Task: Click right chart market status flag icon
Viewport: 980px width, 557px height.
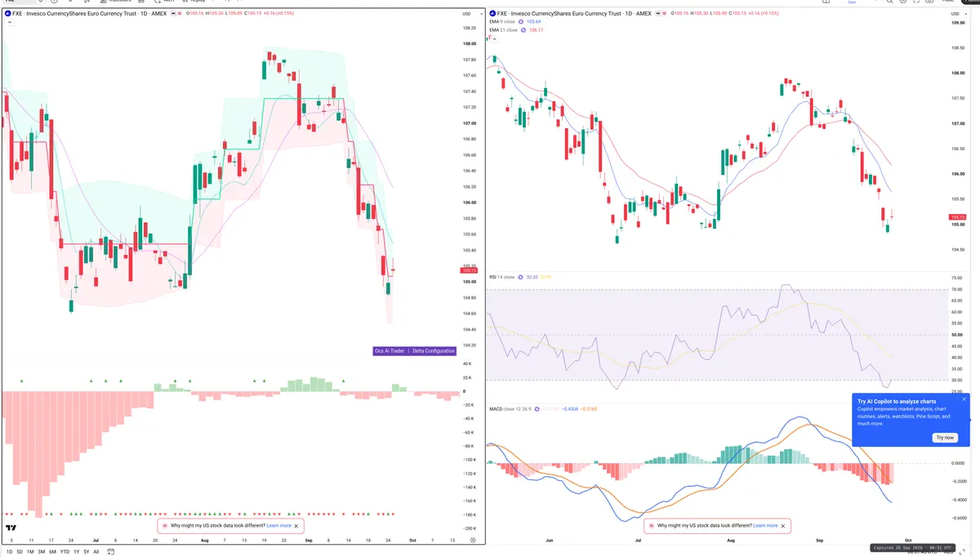Action: (657, 14)
